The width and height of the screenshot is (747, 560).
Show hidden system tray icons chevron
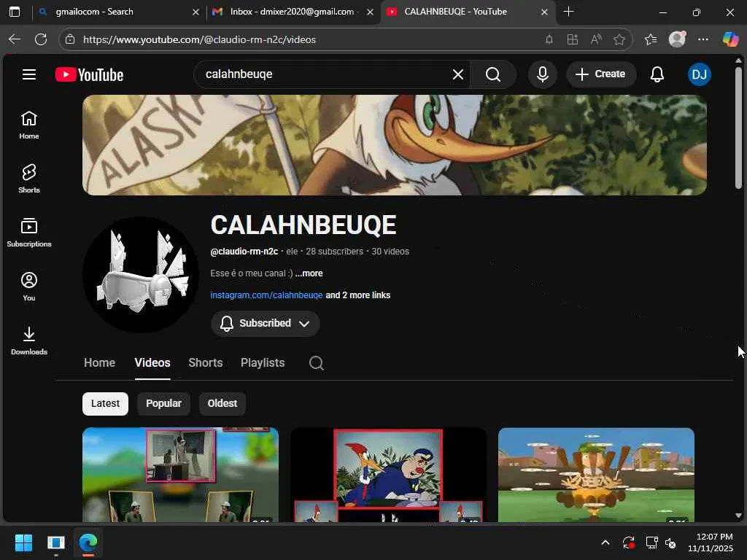605,542
